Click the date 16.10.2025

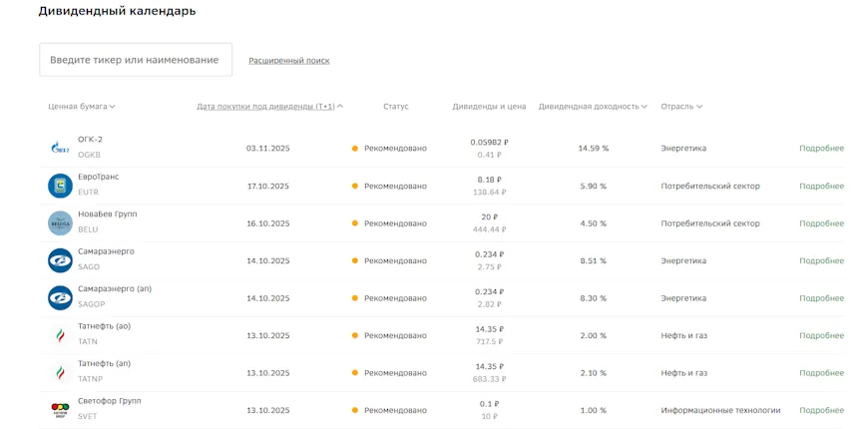[268, 223]
